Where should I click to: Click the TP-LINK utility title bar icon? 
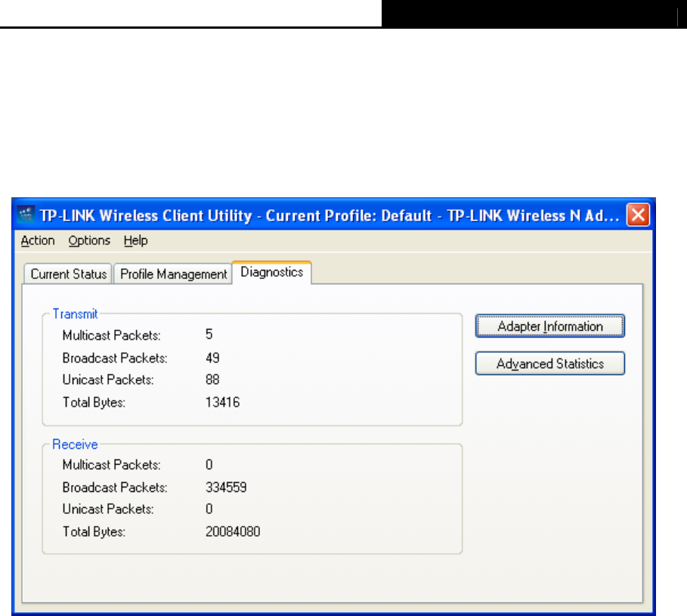click(x=26, y=215)
